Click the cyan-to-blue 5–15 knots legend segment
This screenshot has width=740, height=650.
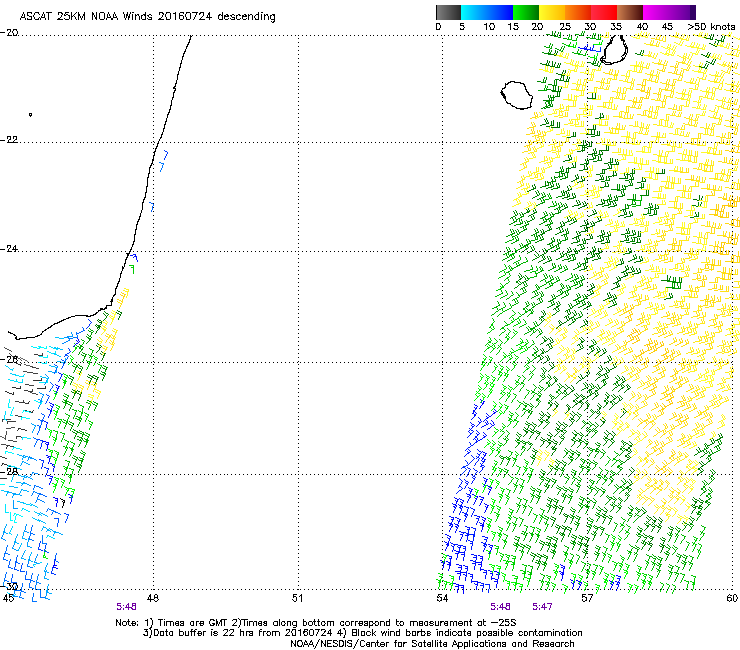point(487,12)
